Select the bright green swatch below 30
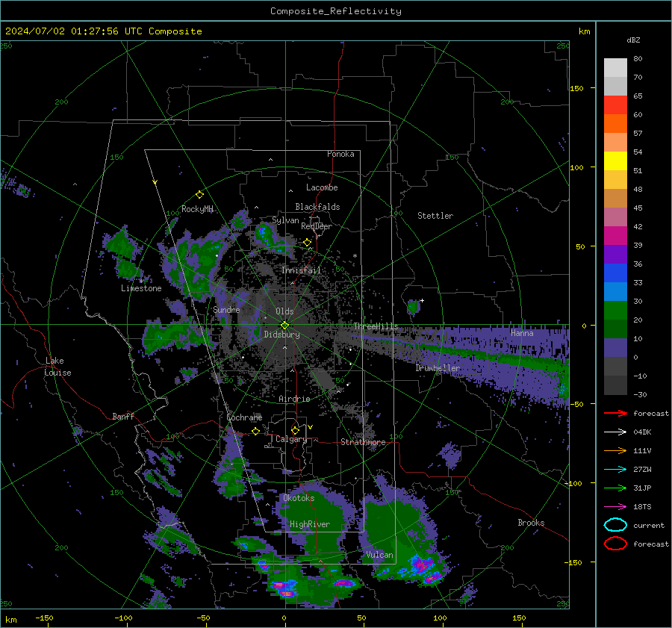The image size is (672, 628). [615, 310]
